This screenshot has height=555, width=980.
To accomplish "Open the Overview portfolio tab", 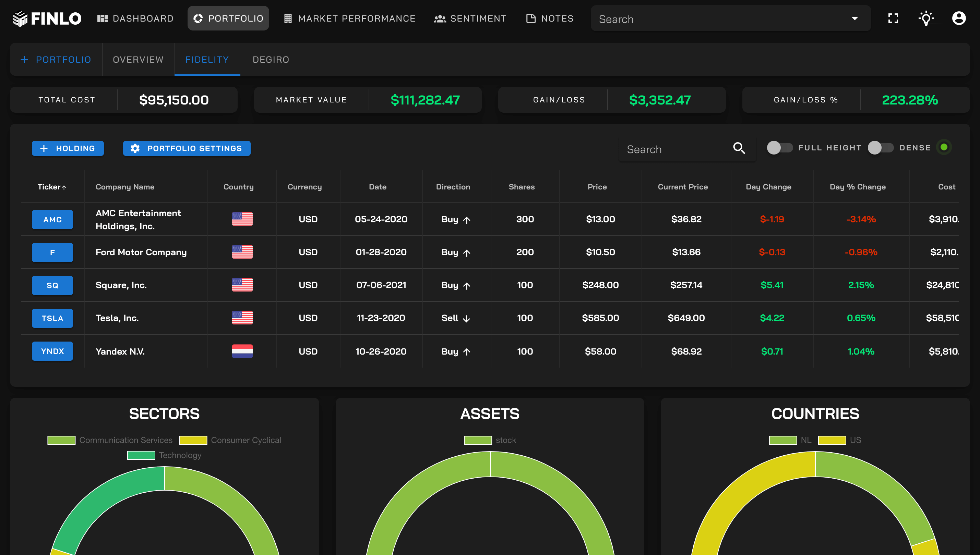I will point(138,60).
